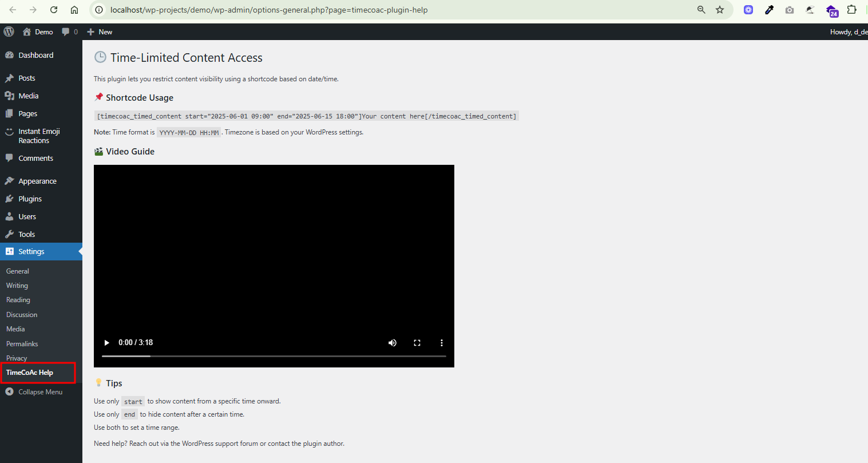
Task: Expand the New dropdown in admin bar
Action: (99, 31)
